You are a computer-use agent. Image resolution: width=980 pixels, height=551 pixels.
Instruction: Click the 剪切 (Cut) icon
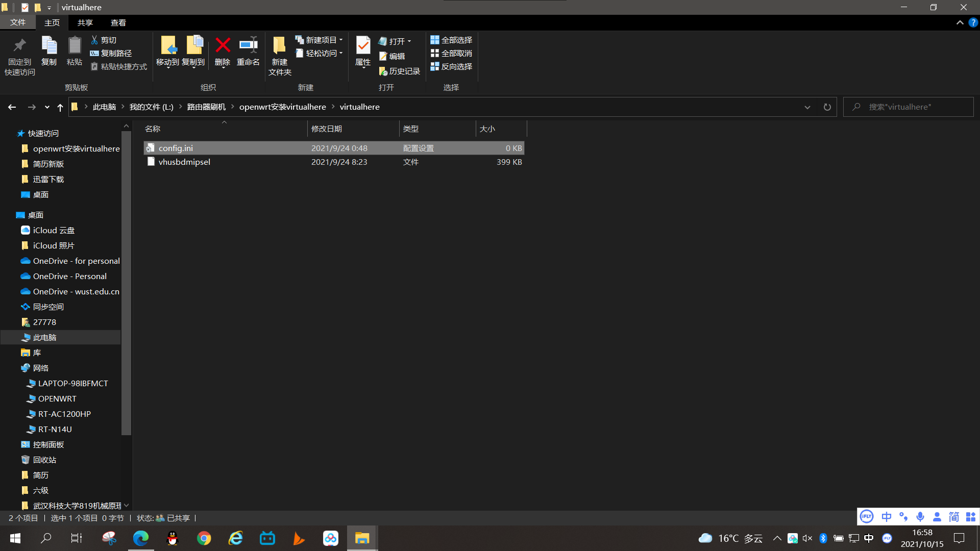click(94, 40)
